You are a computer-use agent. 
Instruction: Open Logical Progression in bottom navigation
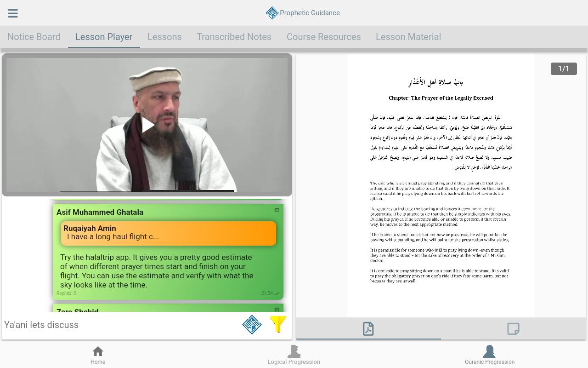pos(294,355)
